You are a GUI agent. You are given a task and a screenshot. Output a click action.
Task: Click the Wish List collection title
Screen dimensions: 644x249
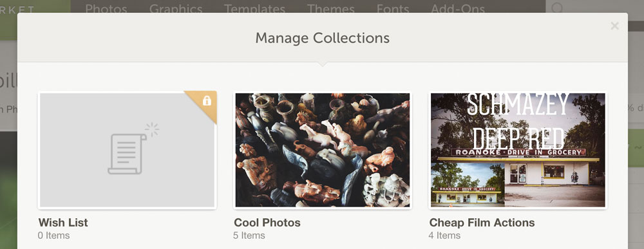point(63,223)
